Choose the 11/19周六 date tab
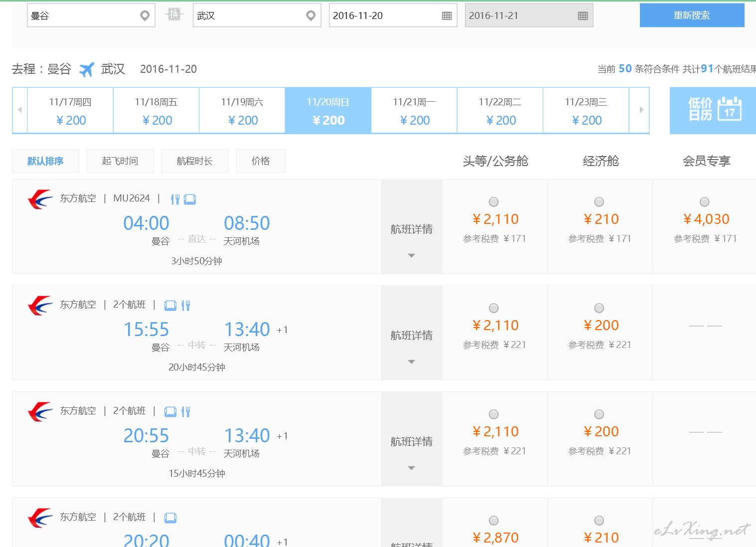Viewport: 756px width, 547px height. 242,110
